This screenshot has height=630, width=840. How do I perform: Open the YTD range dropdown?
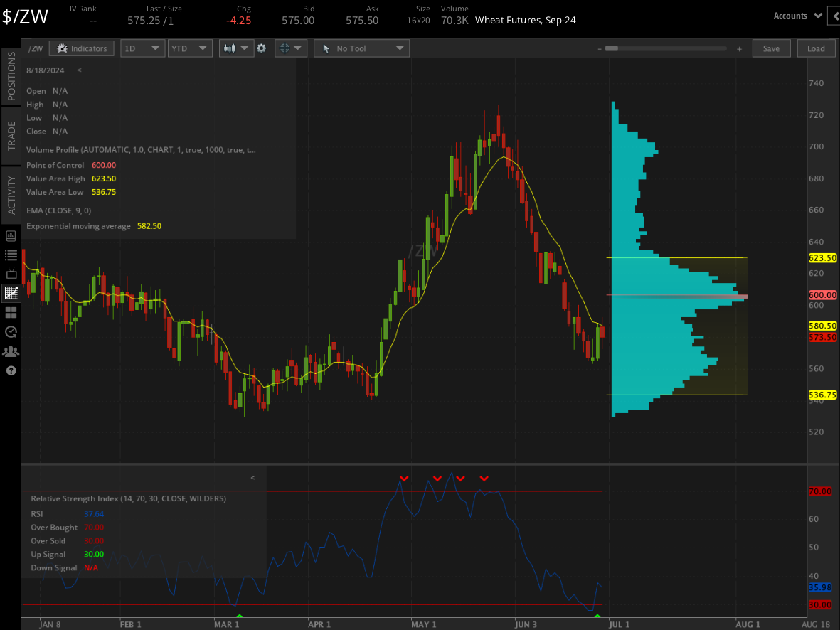(x=190, y=48)
